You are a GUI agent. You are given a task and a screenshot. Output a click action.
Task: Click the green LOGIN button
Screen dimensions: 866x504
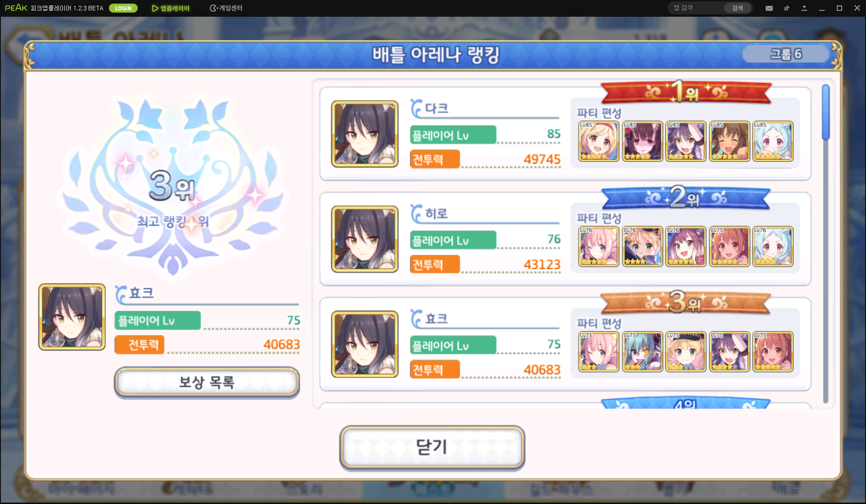point(123,8)
